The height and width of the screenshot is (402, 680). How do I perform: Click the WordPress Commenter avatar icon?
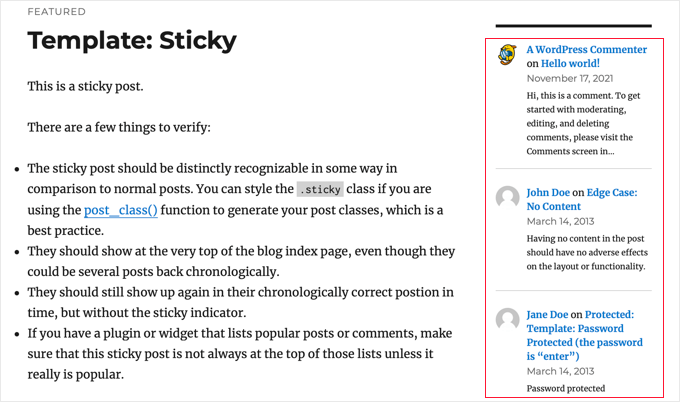pos(507,55)
